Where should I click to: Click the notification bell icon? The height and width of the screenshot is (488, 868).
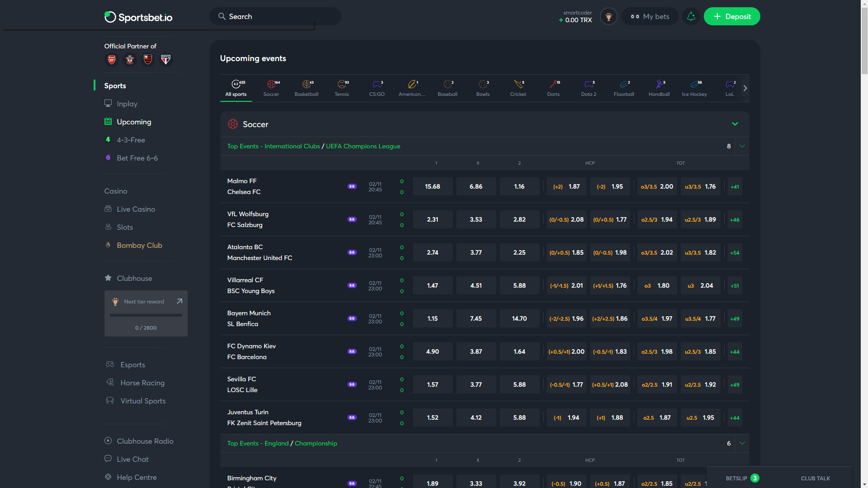(x=691, y=17)
